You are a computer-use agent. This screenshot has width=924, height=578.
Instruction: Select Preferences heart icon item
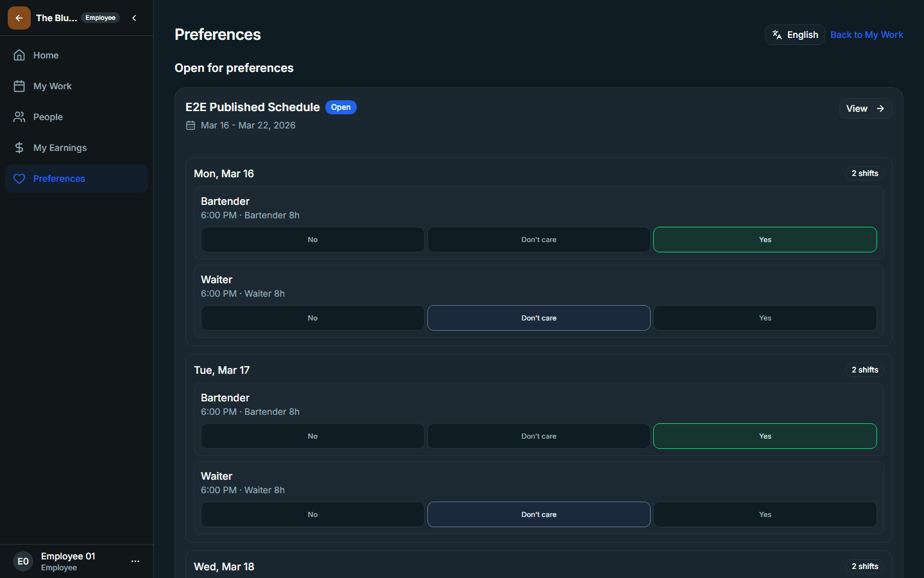(76, 179)
